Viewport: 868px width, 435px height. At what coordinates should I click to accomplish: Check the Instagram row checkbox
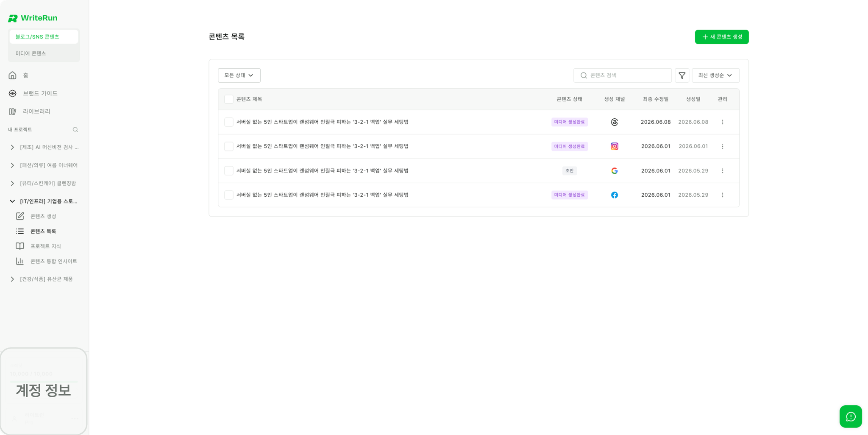pyautogui.click(x=229, y=146)
